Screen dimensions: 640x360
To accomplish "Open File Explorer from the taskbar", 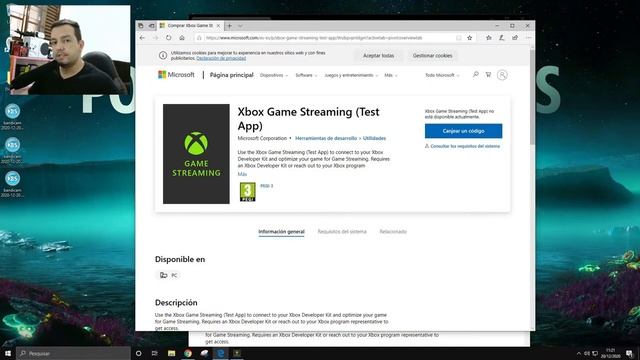I will pyautogui.click(x=171, y=353).
